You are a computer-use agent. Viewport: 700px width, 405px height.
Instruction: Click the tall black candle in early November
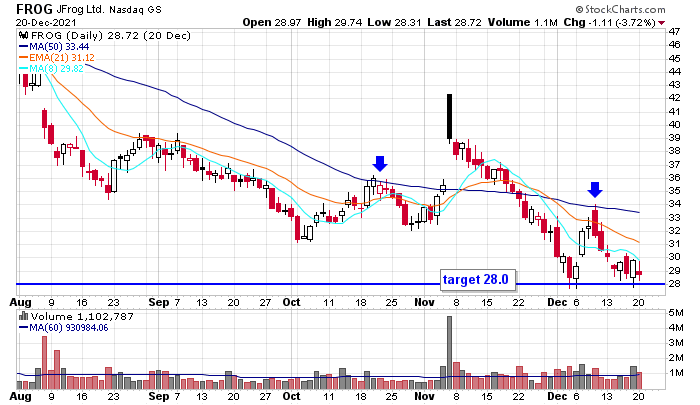(450, 117)
